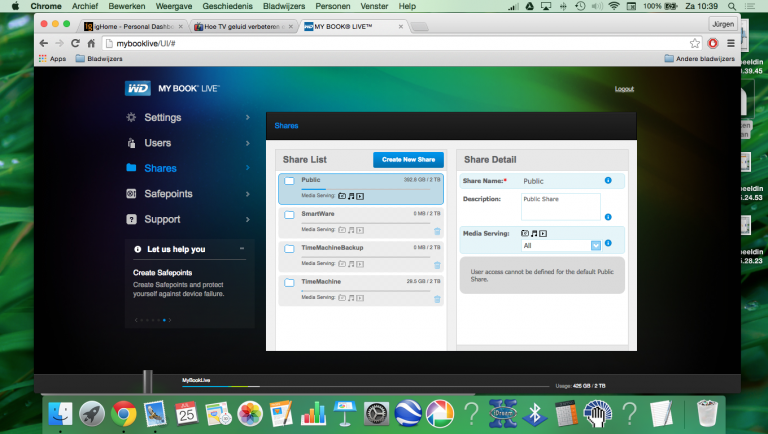Image resolution: width=768 pixels, height=434 pixels.
Task: Open Launchpad rocket in the Dock
Action: click(92, 413)
